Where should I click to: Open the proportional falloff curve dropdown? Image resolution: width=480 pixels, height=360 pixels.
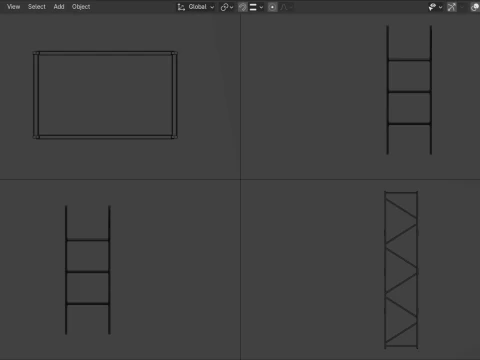pos(286,7)
